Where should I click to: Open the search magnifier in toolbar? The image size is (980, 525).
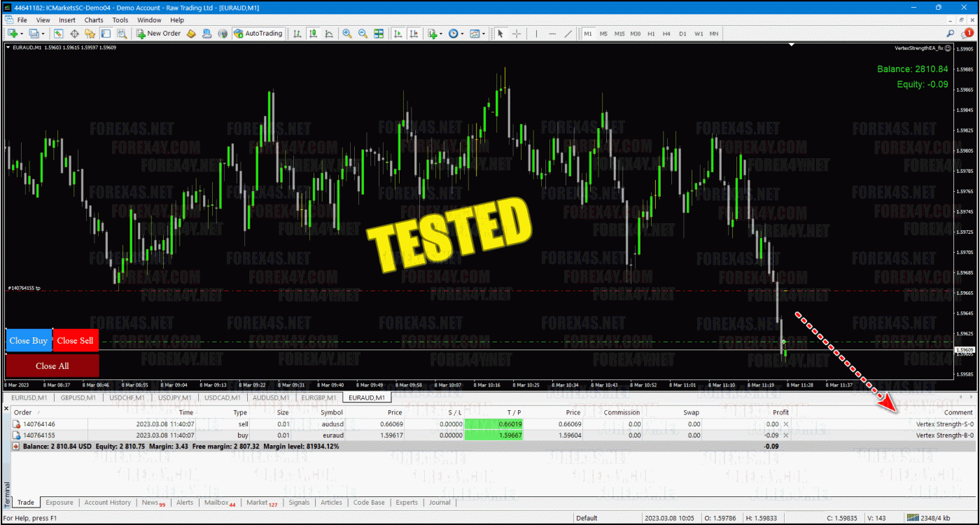950,33
